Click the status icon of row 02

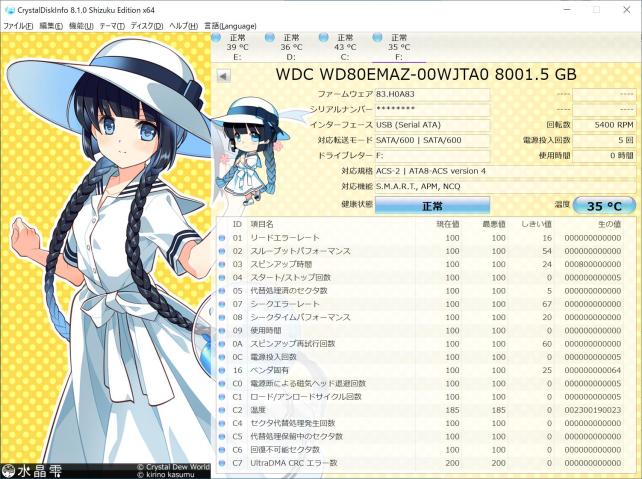pos(222,251)
